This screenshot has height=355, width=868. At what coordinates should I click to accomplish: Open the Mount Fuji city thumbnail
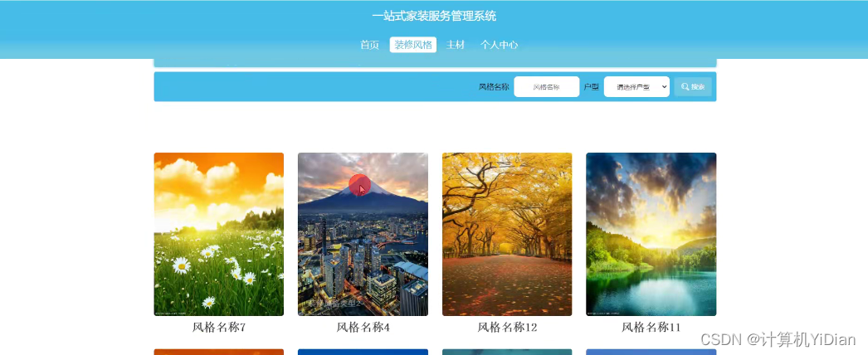pos(363,235)
